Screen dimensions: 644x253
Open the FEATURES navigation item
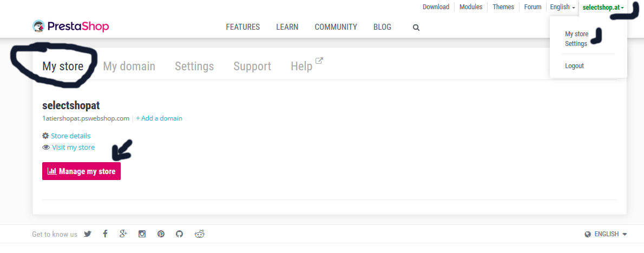[243, 27]
